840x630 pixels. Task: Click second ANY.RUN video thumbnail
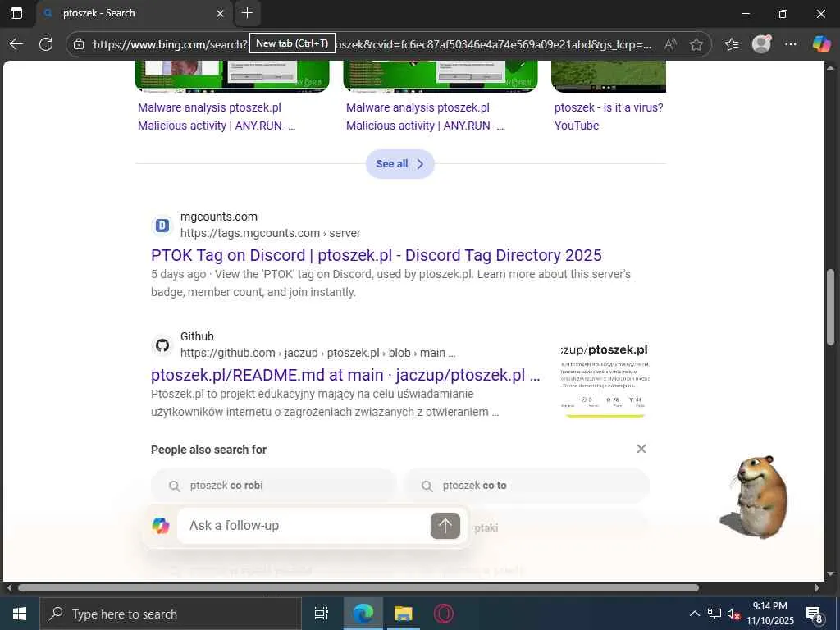point(441,76)
